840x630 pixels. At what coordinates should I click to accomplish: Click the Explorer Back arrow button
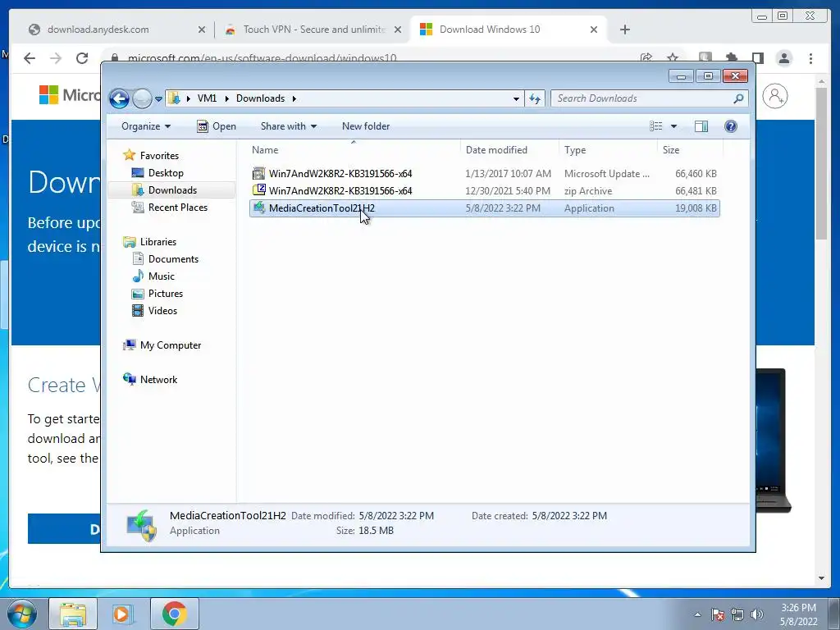point(119,98)
